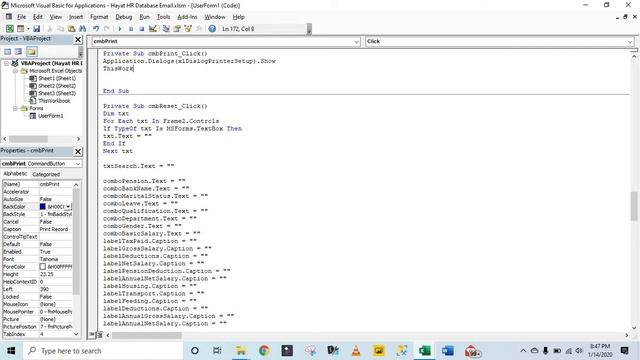Switch to the Categorized properties tab

[46, 174]
